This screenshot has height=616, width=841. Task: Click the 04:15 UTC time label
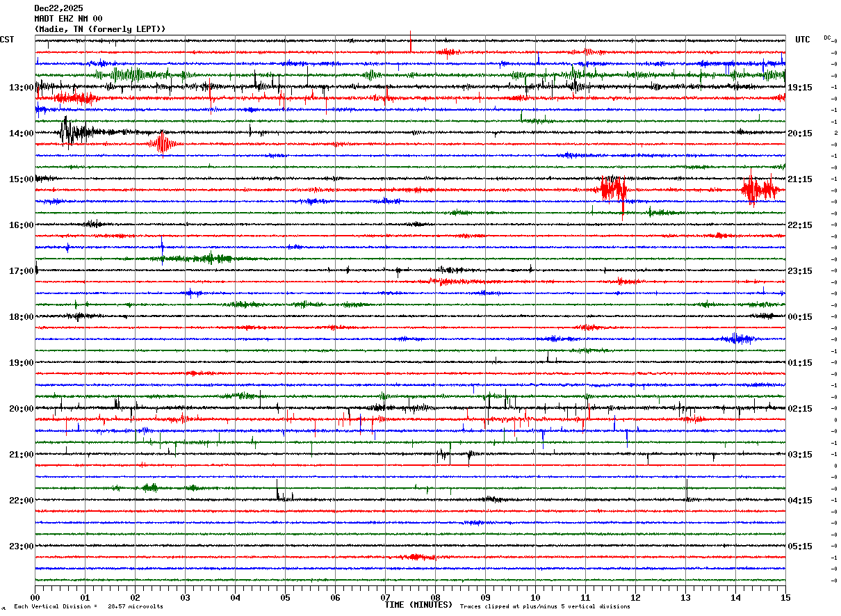(x=800, y=501)
